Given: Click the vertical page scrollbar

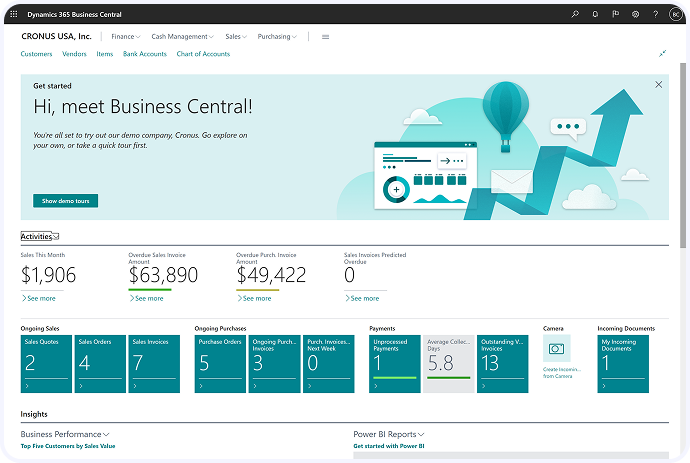Looking at the screenshot, I should 683,155.
